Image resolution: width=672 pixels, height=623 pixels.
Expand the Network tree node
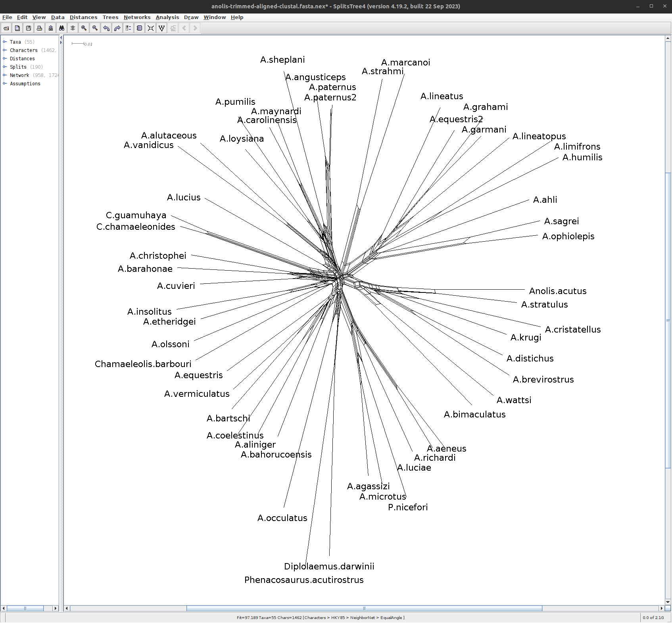point(5,75)
